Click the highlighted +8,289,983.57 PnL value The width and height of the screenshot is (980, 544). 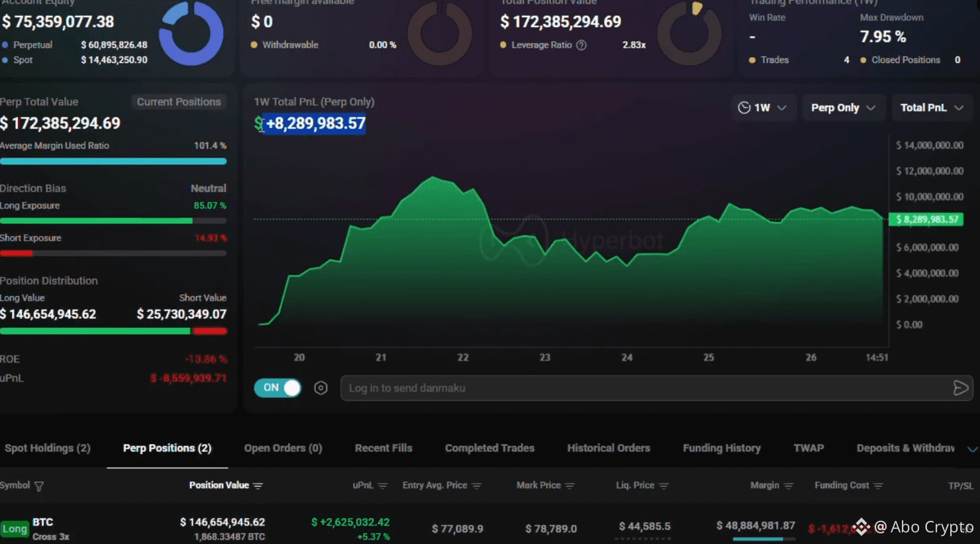(315, 123)
